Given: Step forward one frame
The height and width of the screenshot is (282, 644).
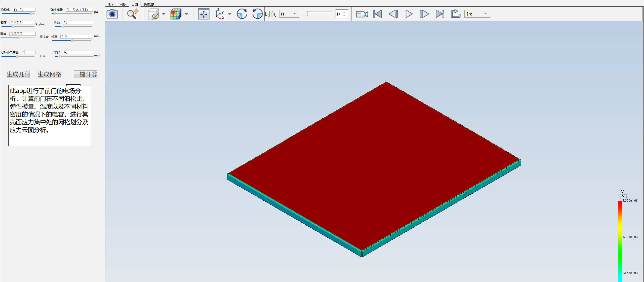Looking at the screenshot, I should click(424, 14).
